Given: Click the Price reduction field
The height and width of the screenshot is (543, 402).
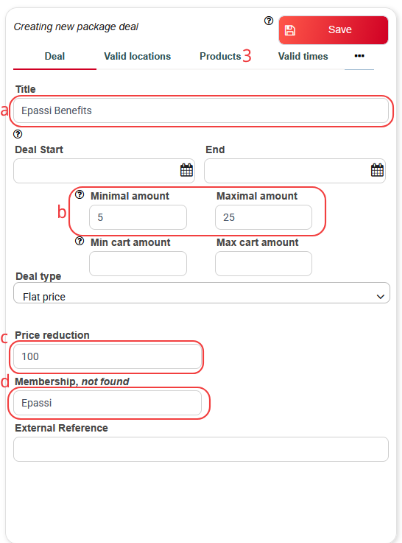Looking at the screenshot, I should [x=107, y=356].
